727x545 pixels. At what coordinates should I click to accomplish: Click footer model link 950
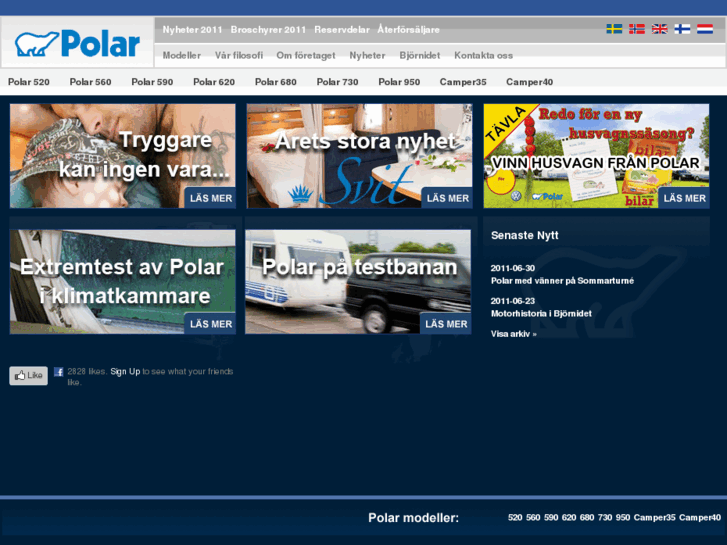(x=623, y=518)
